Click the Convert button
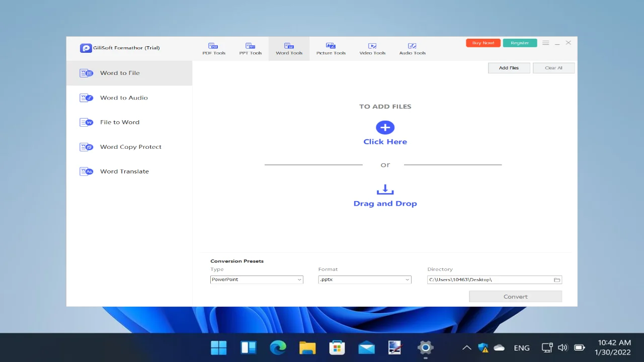Screen dimensions: 644x362 pos(515,297)
